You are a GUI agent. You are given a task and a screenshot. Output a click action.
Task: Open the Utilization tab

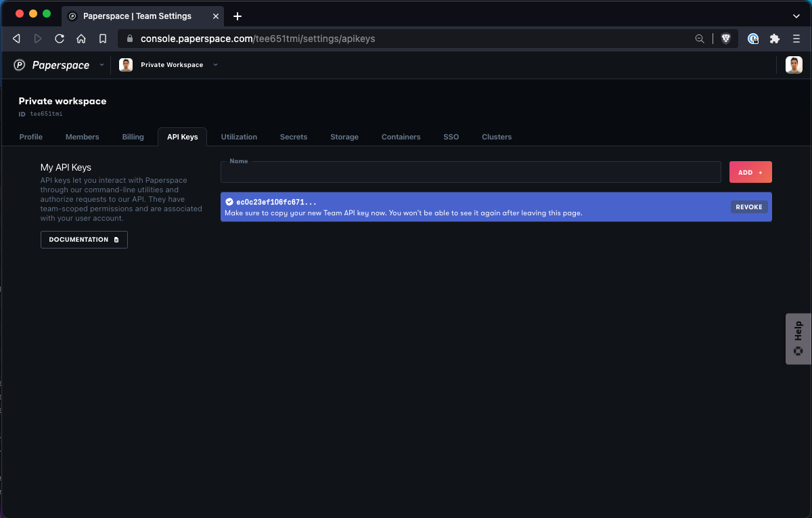(x=239, y=137)
